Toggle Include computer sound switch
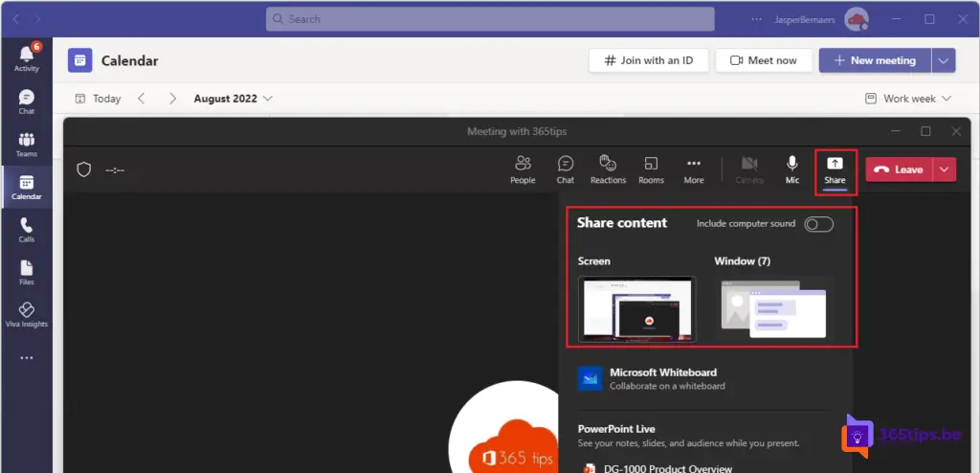The image size is (980, 473). 818,224
